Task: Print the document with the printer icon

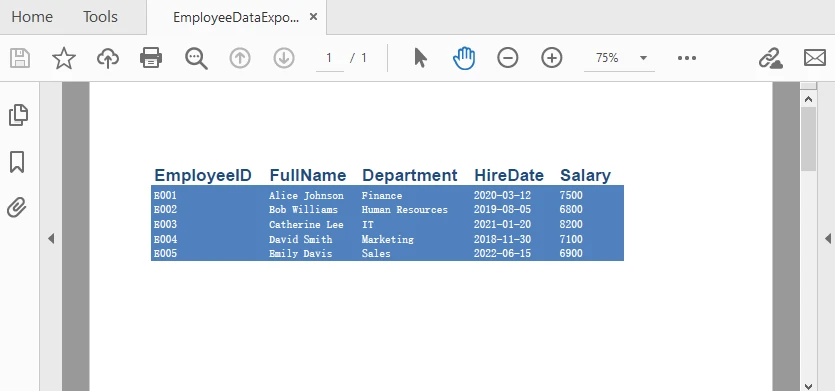Action: (151, 58)
